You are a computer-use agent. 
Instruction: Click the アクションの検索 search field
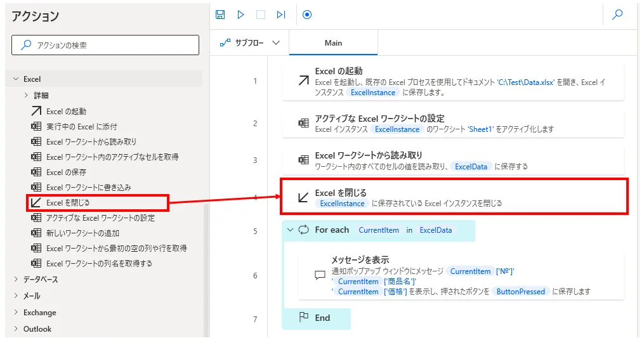click(105, 45)
